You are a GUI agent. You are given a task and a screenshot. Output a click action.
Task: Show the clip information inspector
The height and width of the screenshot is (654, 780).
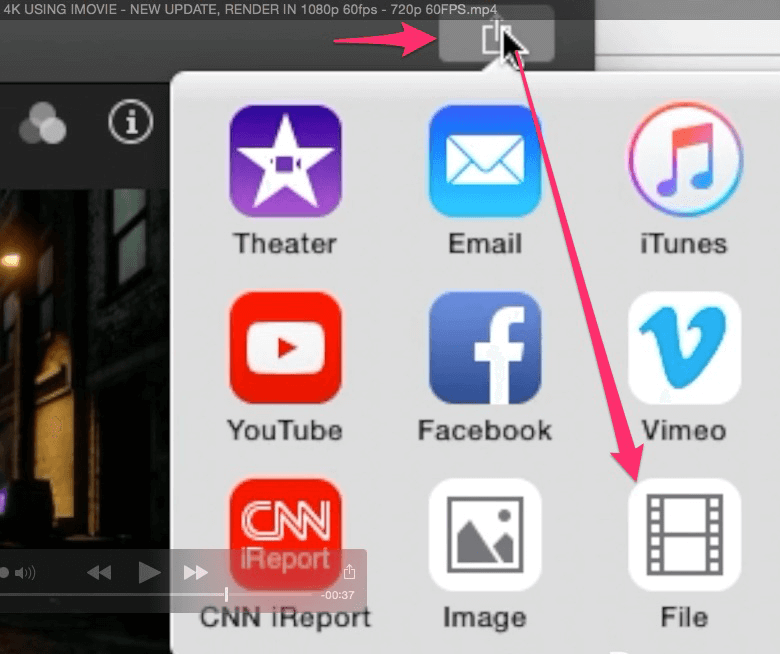(x=131, y=122)
